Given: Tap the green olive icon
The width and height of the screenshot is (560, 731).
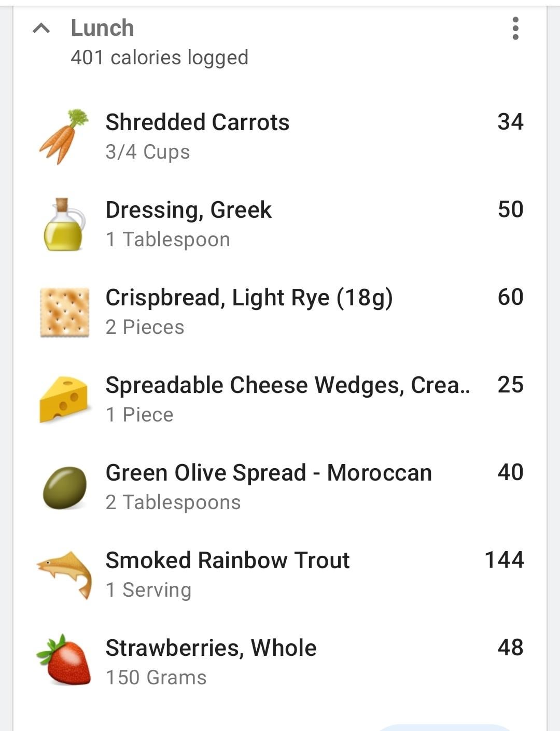Looking at the screenshot, I should click(x=64, y=488).
